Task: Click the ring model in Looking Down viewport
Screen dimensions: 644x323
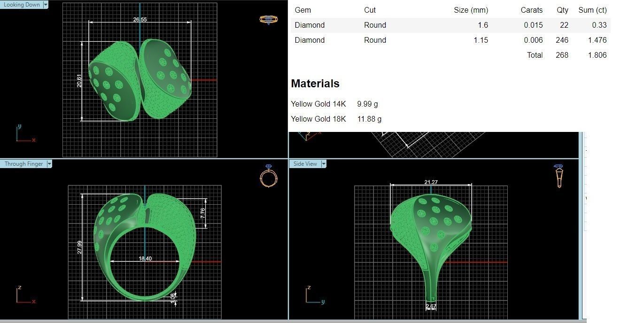Action: [140, 80]
